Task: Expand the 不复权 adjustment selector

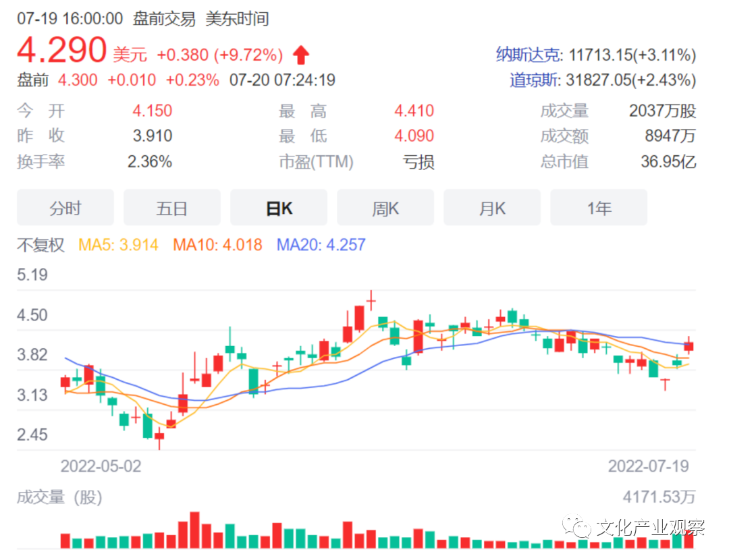Action: click(40, 244)
